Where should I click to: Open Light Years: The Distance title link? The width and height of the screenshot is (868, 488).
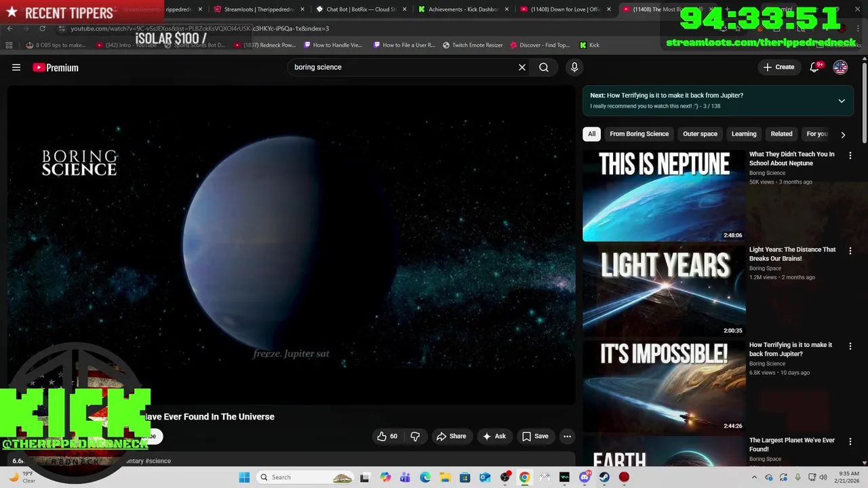pos(792,254)
